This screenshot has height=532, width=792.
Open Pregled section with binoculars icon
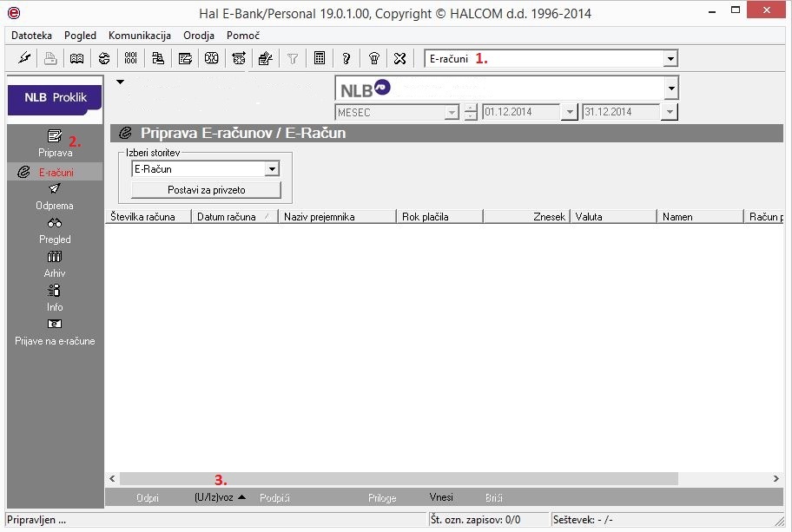[55, 231]
